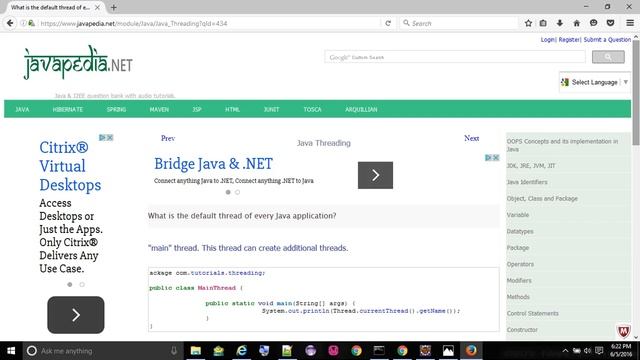Click the Next question link

(471, 138)
